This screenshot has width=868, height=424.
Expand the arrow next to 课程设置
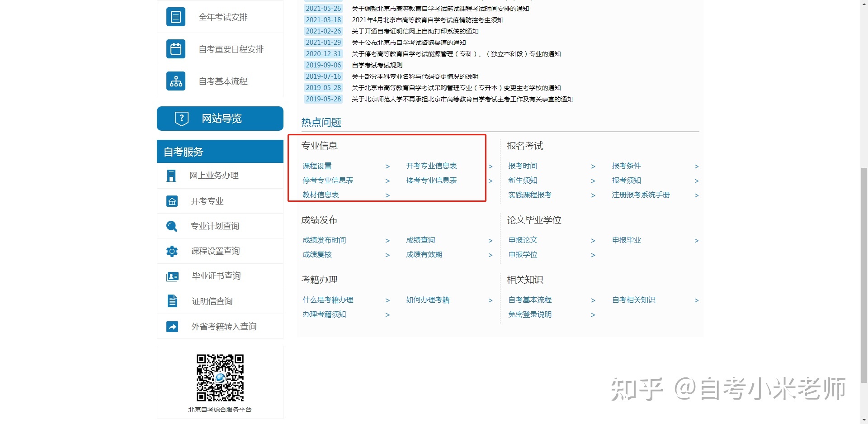[x=387, y=167]
